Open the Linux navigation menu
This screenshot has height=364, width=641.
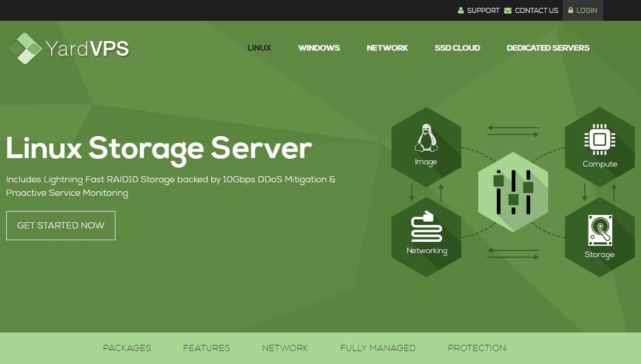click(259, 48)
